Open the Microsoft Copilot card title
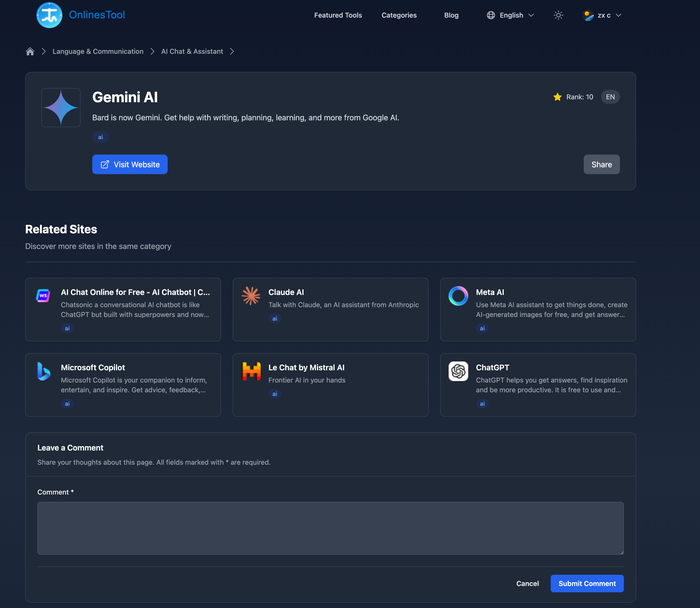The width and height of the screenshot is (700, 608). click(93, 367)
